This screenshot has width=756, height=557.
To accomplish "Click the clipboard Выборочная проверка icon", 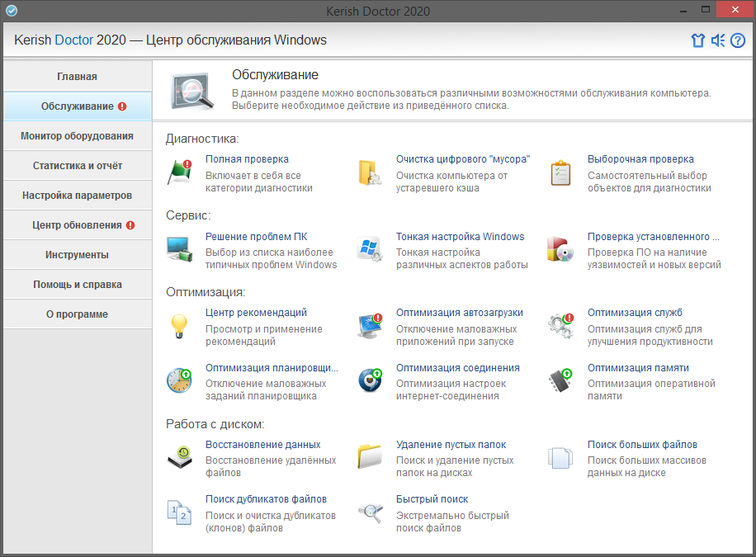I will point(561,172).
